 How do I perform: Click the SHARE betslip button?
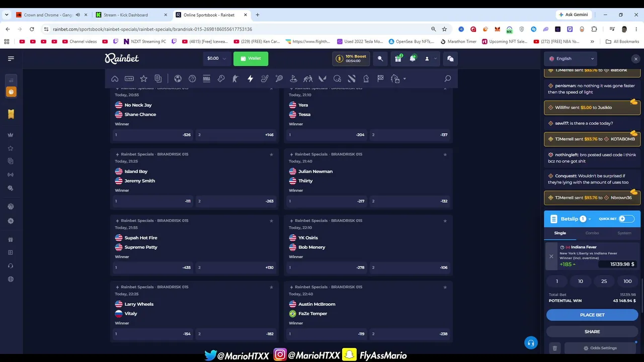(592, 331)
